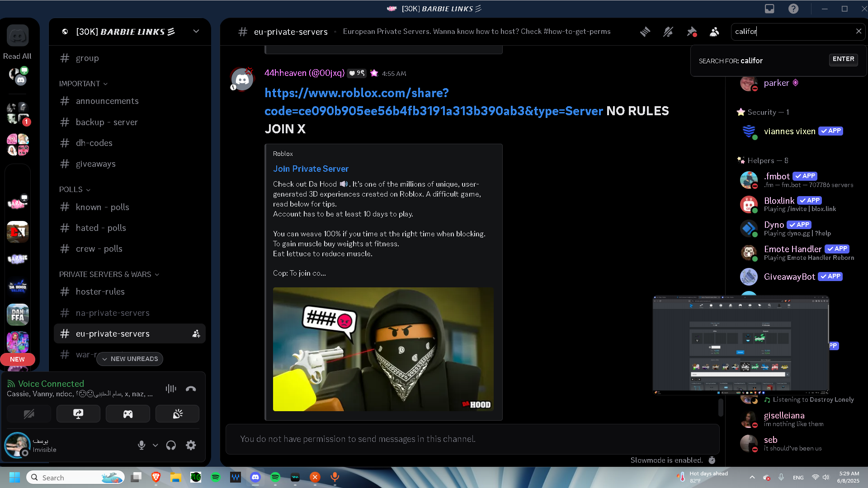The height and width of the screenshot is (488, 868).
Task: Click the picture-in-picture stream preview
Action: [741, 345]
